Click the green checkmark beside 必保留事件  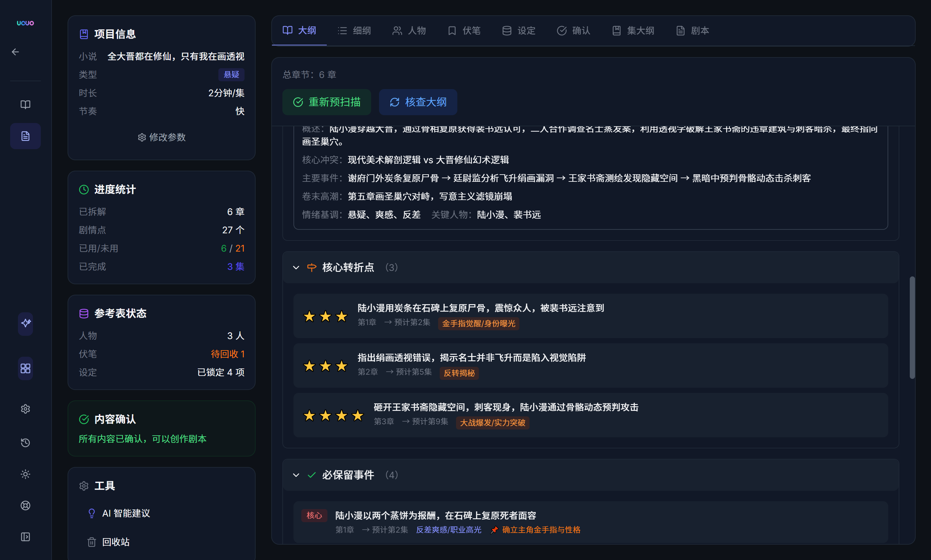(x=311, y=475)
